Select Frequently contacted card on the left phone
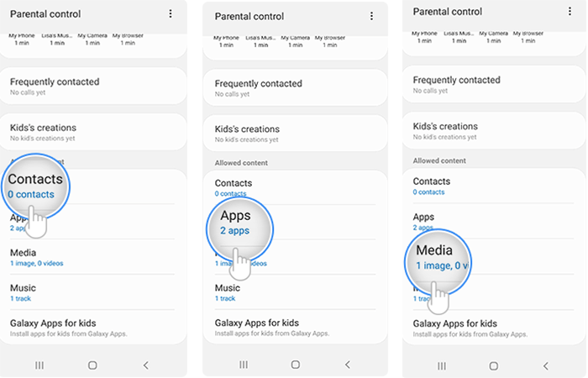 click(93, 87)
